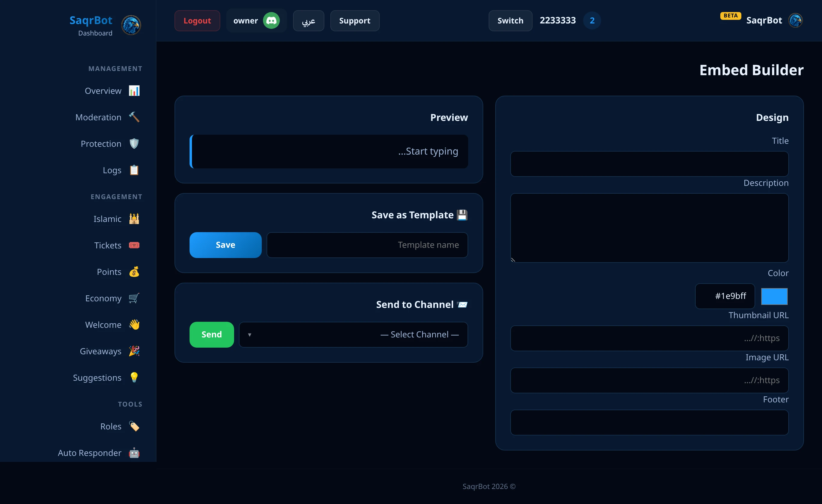Click the Footer input field

pos(650,423)
